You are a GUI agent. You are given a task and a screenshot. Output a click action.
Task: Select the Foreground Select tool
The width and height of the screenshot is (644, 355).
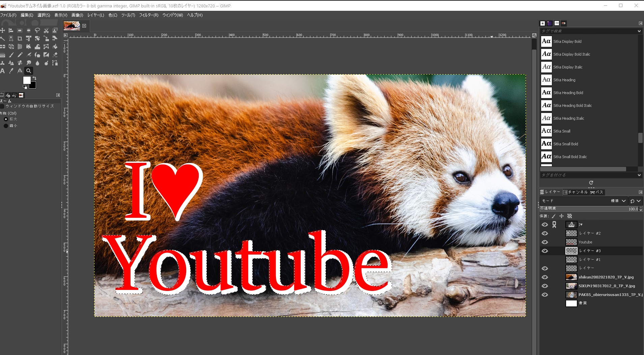(x=55, y=30)
